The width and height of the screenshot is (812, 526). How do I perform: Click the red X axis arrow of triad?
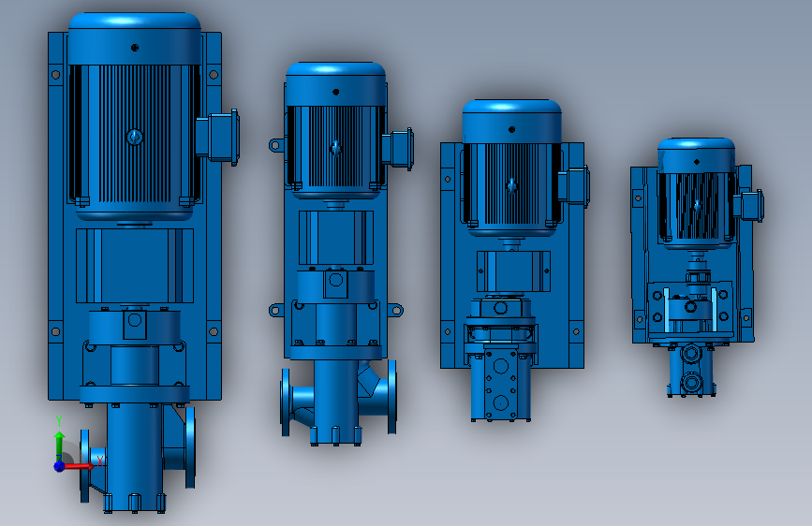(x=81, y=466)
